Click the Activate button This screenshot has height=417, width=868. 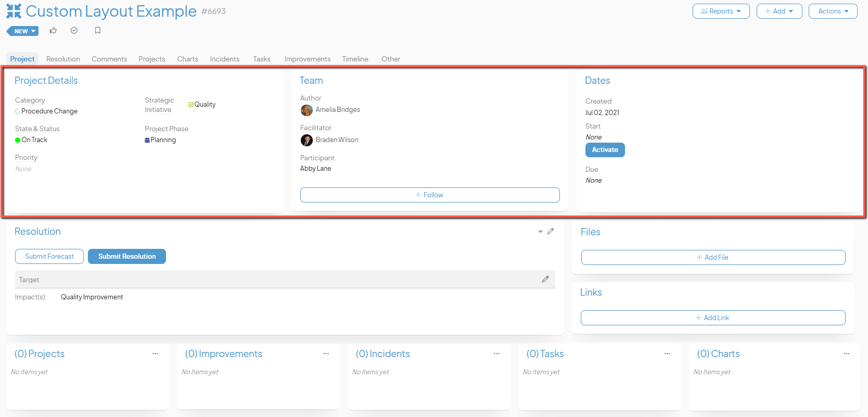tap(605, 150)
